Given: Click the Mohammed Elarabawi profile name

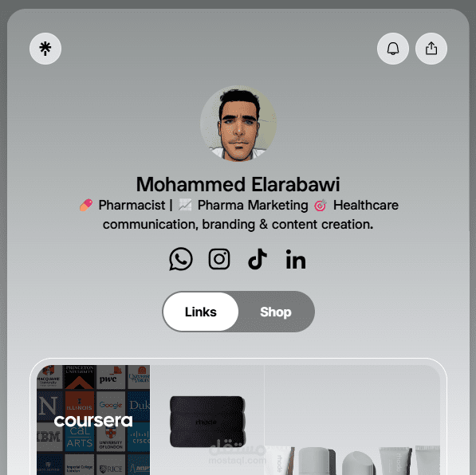Looking at the screenshot, I should coord(238,184).
